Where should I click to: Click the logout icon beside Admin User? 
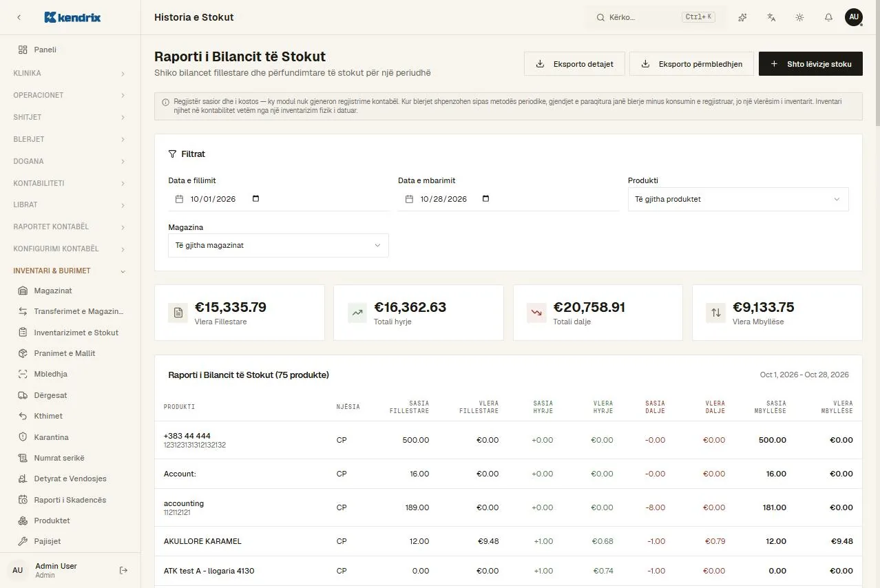pos(124,570)
